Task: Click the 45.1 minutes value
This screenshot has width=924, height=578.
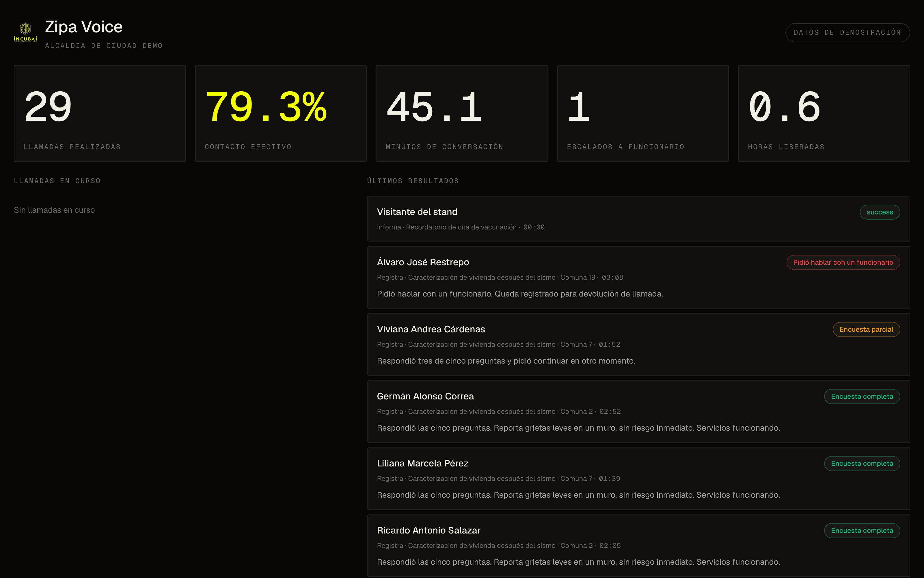Action: pyautogui.click(x=434, y=107)
